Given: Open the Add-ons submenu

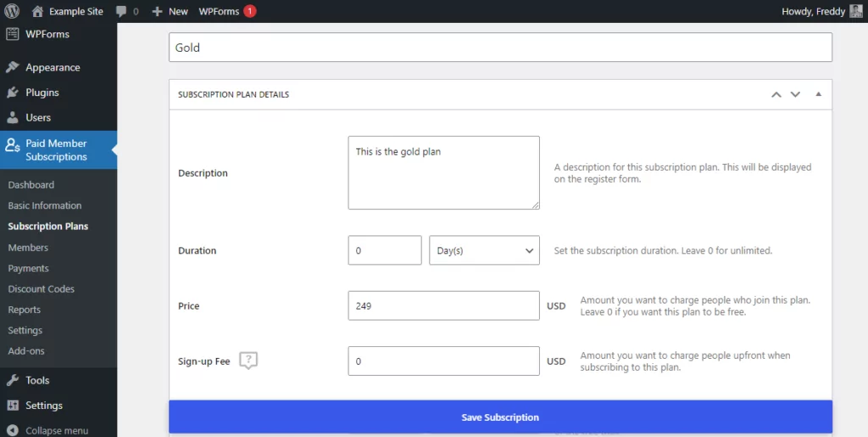Looking at the screenshot, I should (26, 350).
